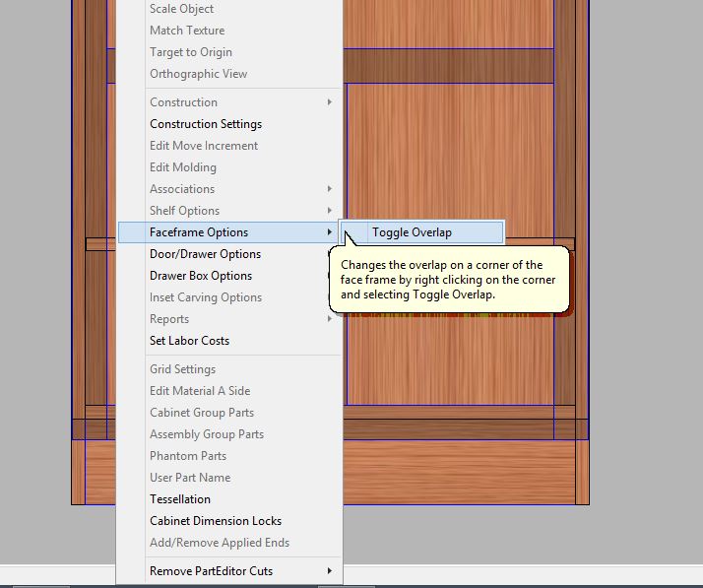Image resolution: width=703 pixels, height=588 pixels.
Task: Choose Match Texture in the menu
Action: 187,31
